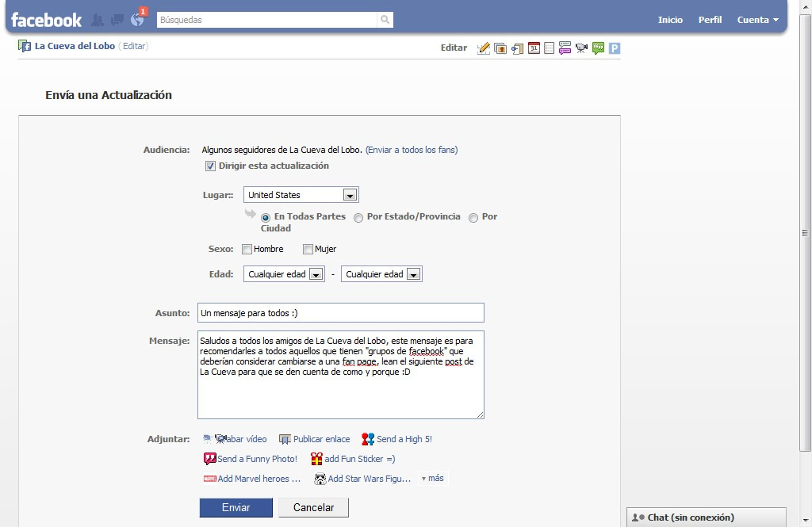812x527 pixels.
Task: Go to Perfil
Action: 710,20
